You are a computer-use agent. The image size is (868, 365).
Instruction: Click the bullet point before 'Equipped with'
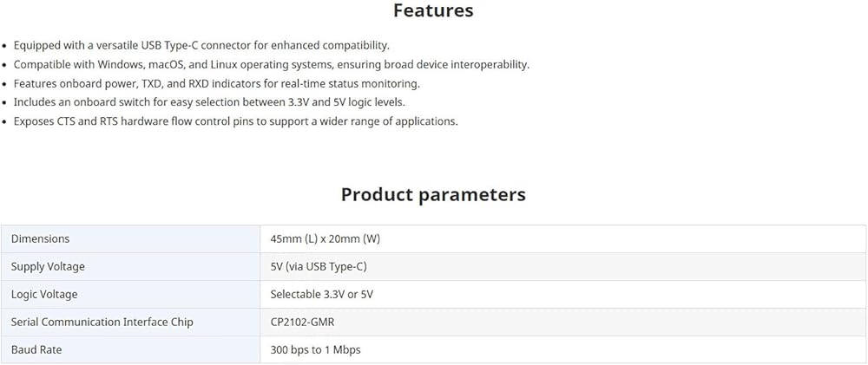[x=5, y=46]
